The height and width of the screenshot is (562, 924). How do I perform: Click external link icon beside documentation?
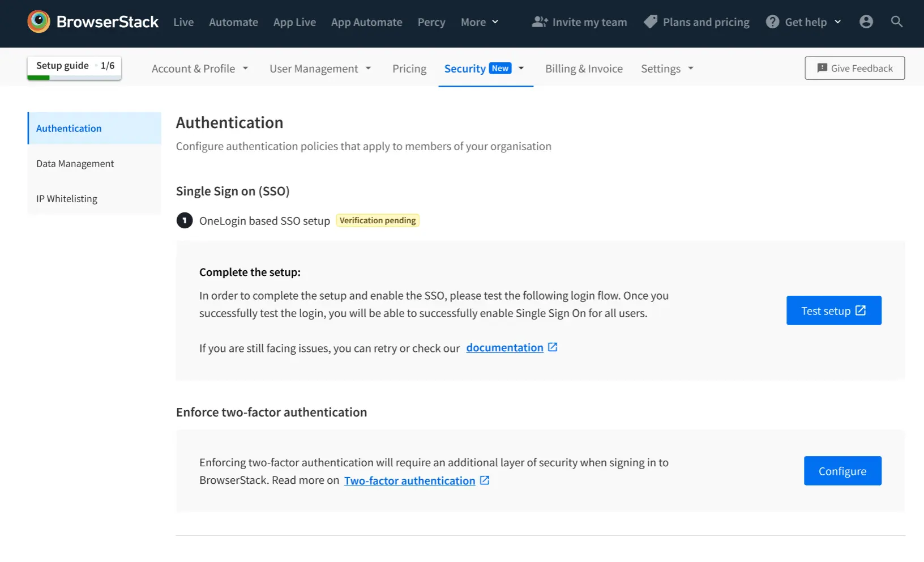(x=553, y=347)
